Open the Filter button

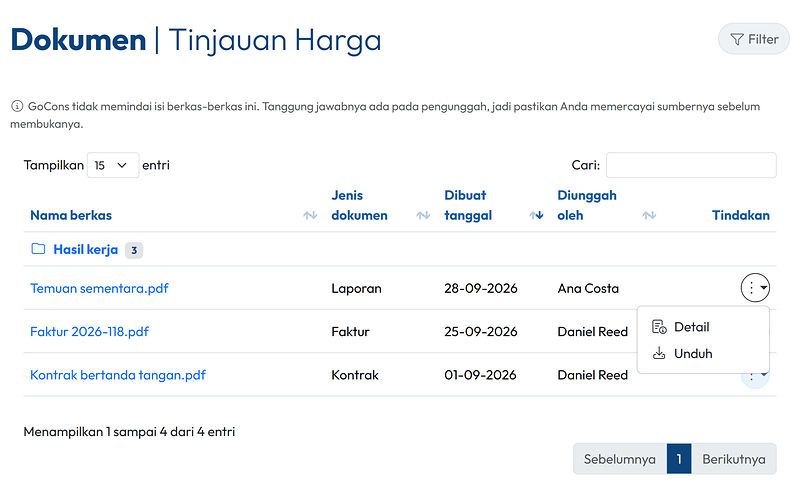(x=754, y=39)
